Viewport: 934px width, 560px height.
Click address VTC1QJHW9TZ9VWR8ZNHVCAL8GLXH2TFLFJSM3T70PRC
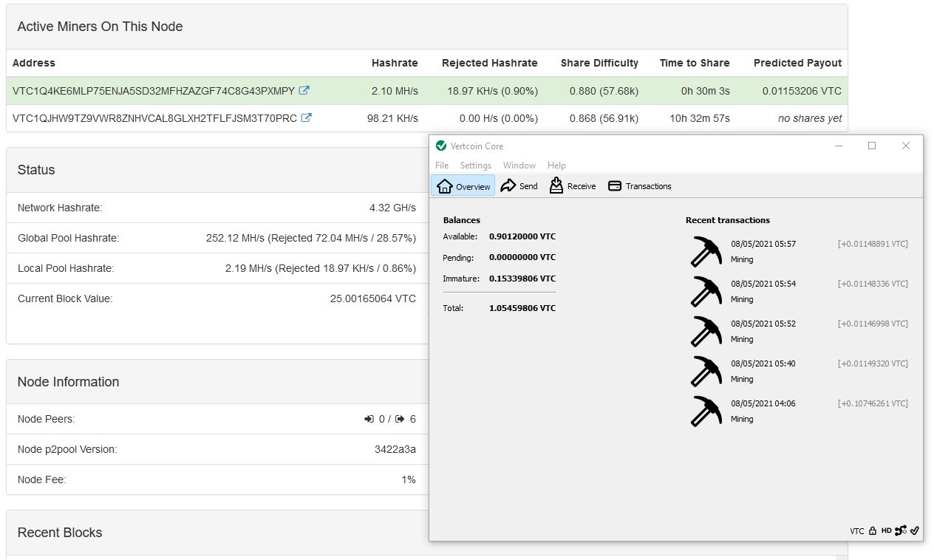[x=154, y=118]
